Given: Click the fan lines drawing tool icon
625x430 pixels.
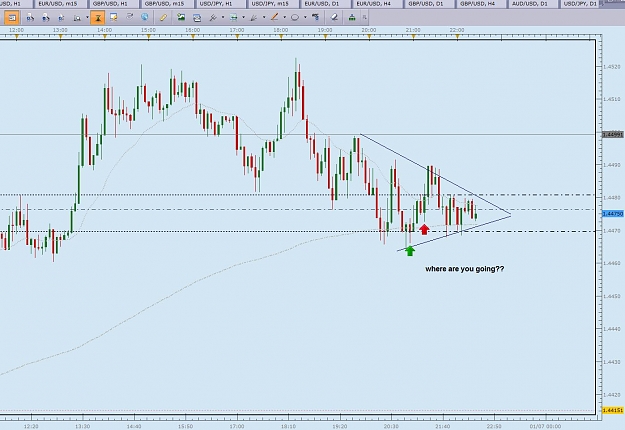Looking at the screenshot, I should click(x=254, y=18).
